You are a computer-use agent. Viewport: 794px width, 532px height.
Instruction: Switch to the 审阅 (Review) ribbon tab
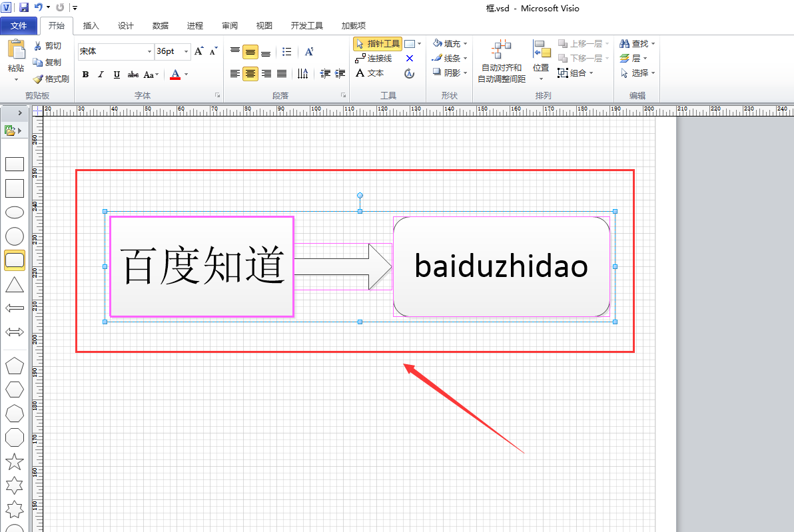229,26
